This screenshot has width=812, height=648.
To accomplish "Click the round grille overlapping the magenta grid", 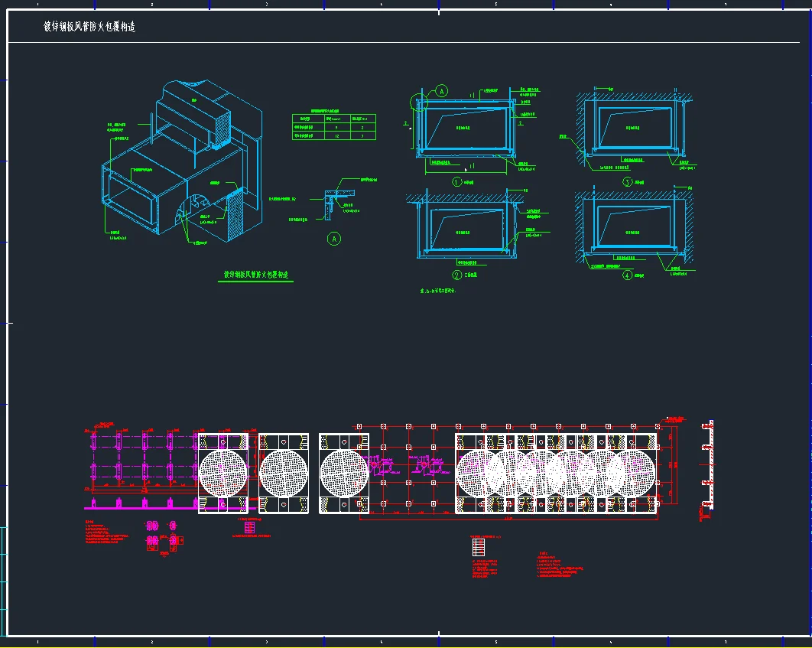I will click(x=223, y=473).
